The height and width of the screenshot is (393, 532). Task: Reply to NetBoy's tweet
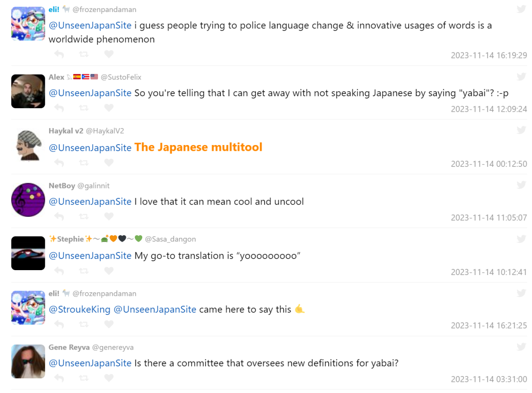pos(59,216)
